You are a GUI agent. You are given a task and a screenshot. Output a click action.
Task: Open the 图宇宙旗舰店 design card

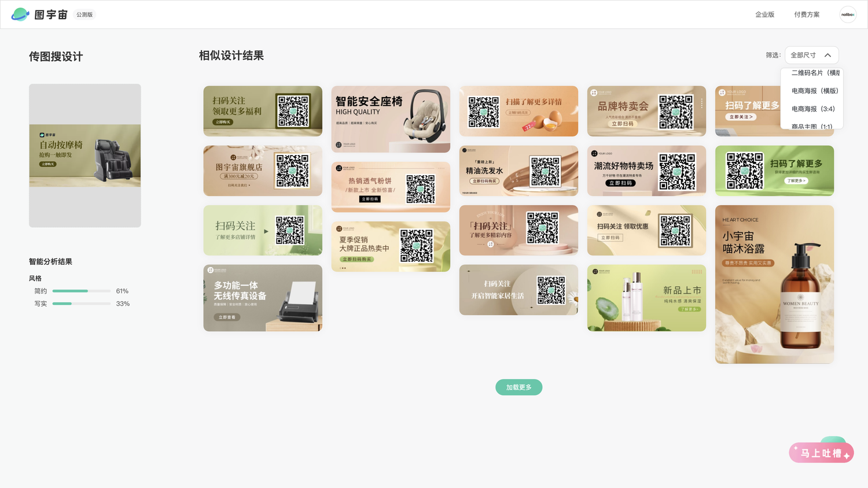coord(263,171)
